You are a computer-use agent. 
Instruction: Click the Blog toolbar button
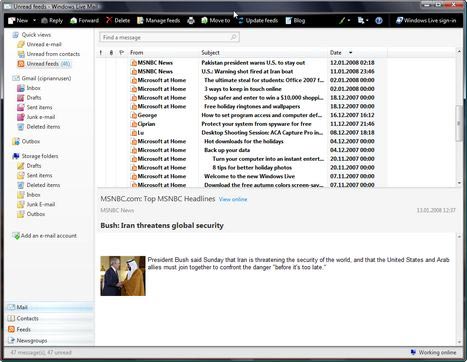[295, 21]
